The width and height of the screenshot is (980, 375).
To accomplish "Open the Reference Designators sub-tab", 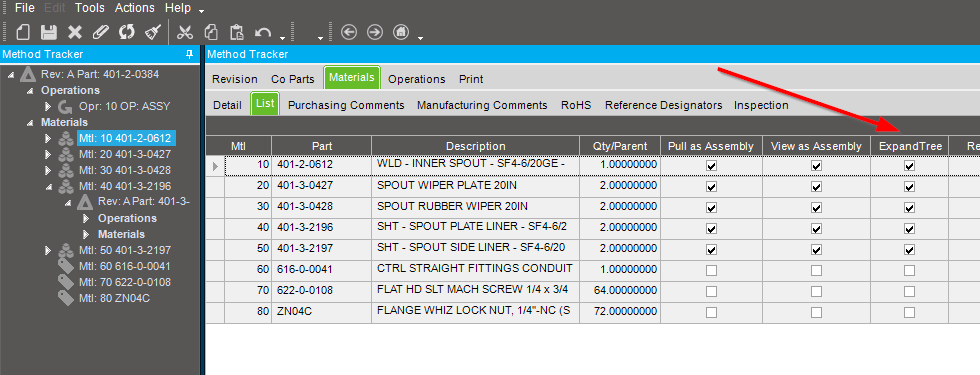I will pos(663,106).
